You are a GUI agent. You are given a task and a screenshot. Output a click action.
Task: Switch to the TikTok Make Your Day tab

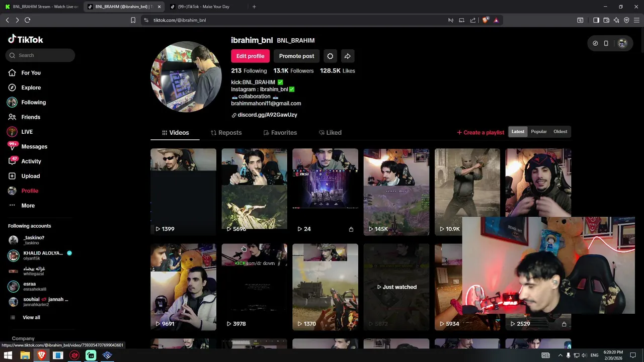tap(206, 7)
